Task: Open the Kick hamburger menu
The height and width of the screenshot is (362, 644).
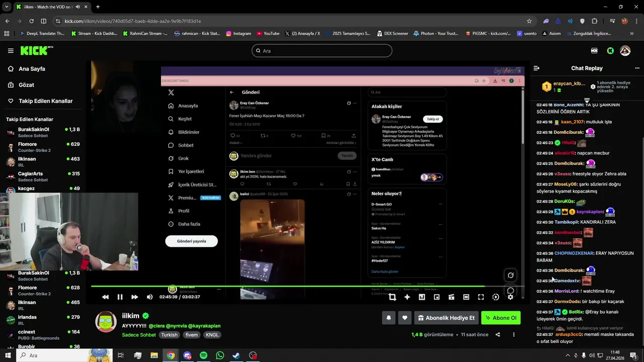Action: [x=11, y=51]
